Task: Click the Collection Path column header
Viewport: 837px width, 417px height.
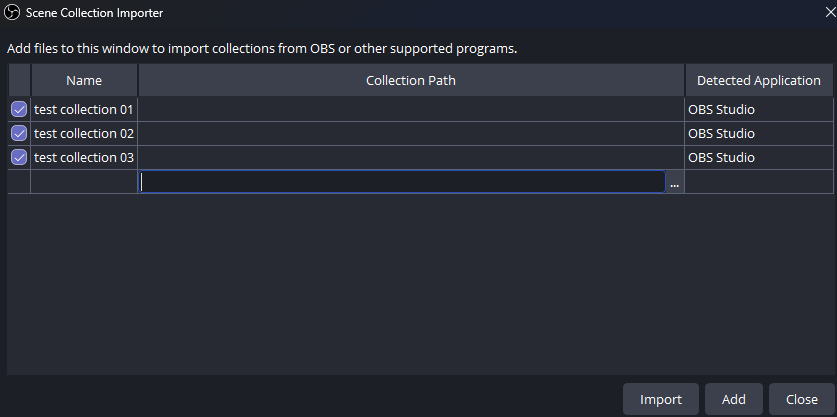Action: tap(411, 80)
